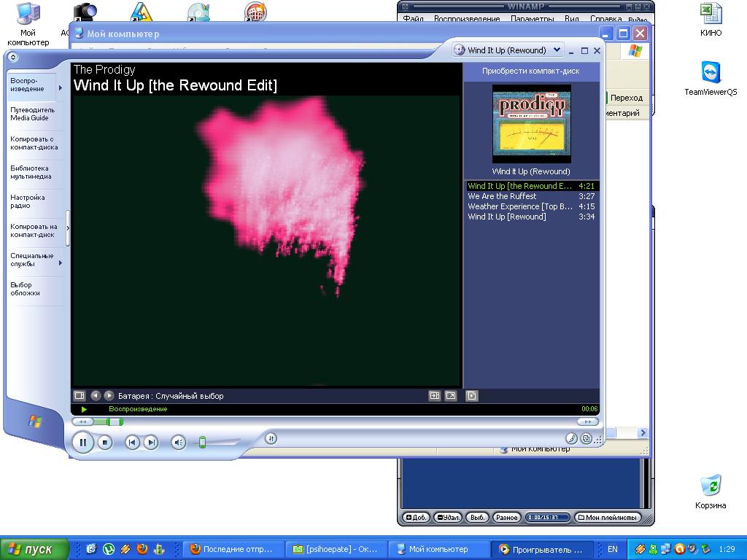This screenshot has height=560, width=747.
Task: Switch to next visualization
Action: pos(109,396)
